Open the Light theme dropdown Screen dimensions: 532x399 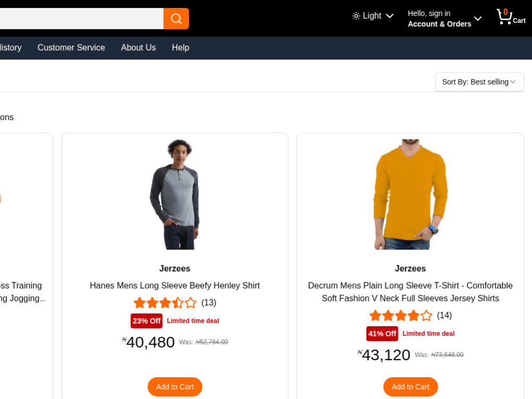(373, 16)
